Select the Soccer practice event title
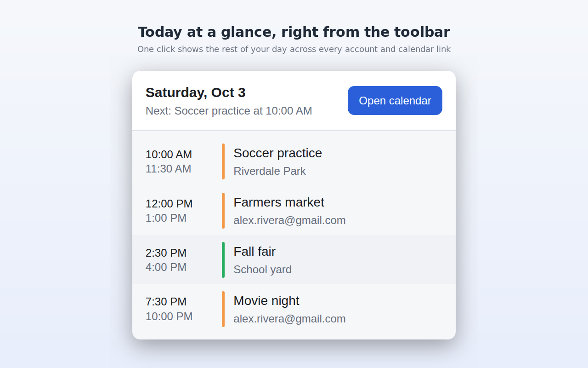Image resolution: width=588 pixels, height=368 pixels. 277,153
